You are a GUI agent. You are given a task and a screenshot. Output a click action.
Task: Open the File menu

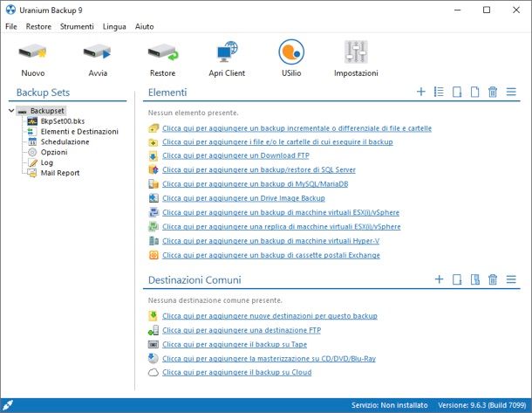pos(10,26)
